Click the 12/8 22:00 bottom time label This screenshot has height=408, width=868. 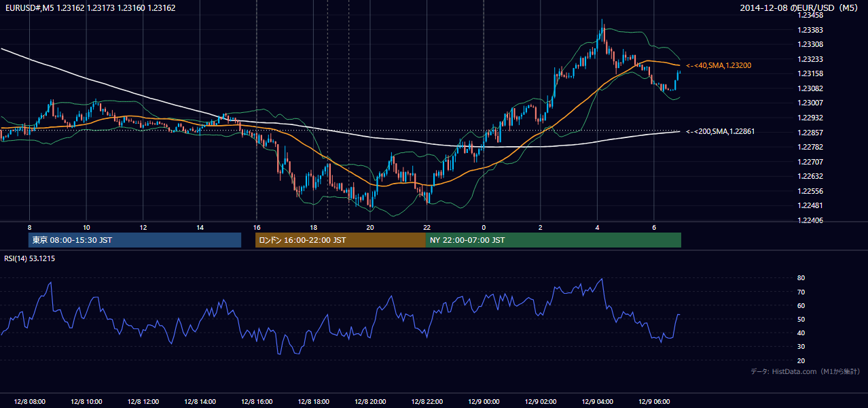click(427, 402)
